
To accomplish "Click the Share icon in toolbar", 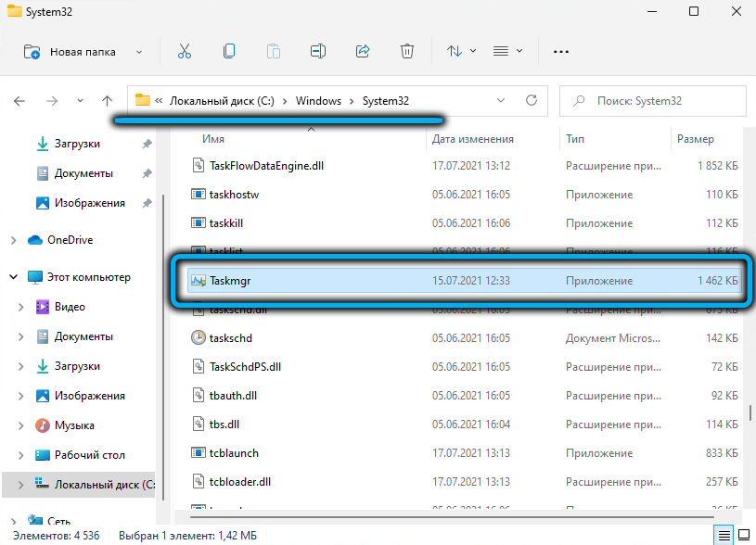I will click(363, 51).
